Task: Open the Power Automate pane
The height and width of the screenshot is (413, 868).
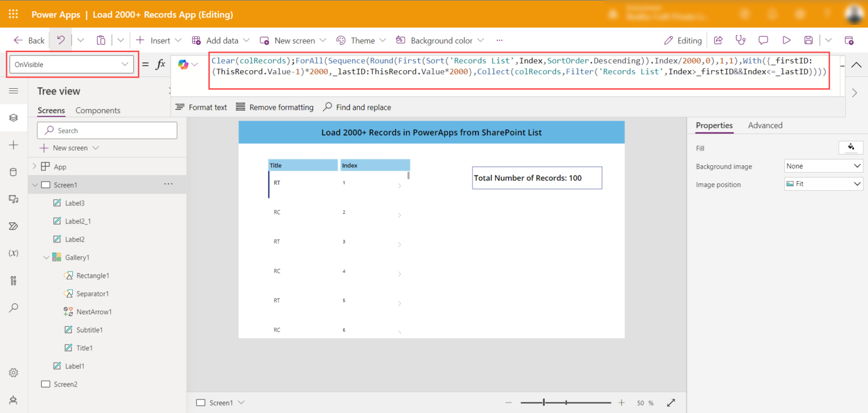Action: click(14, 226)
